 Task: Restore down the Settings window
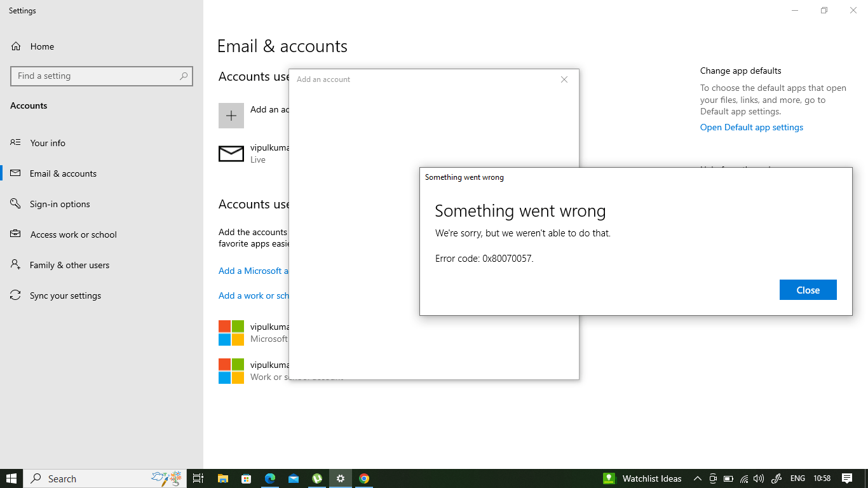tap(824, 10)
